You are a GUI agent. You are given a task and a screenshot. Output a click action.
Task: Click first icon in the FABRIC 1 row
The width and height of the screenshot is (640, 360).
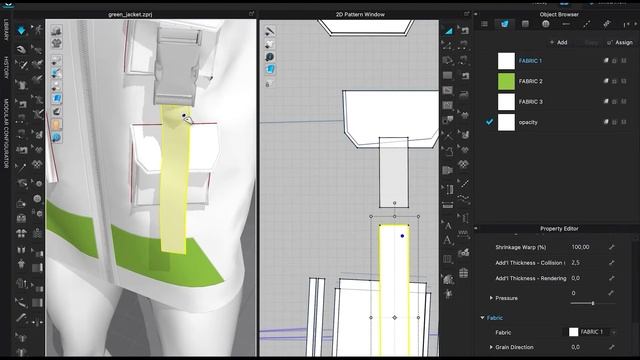[606, 60]
